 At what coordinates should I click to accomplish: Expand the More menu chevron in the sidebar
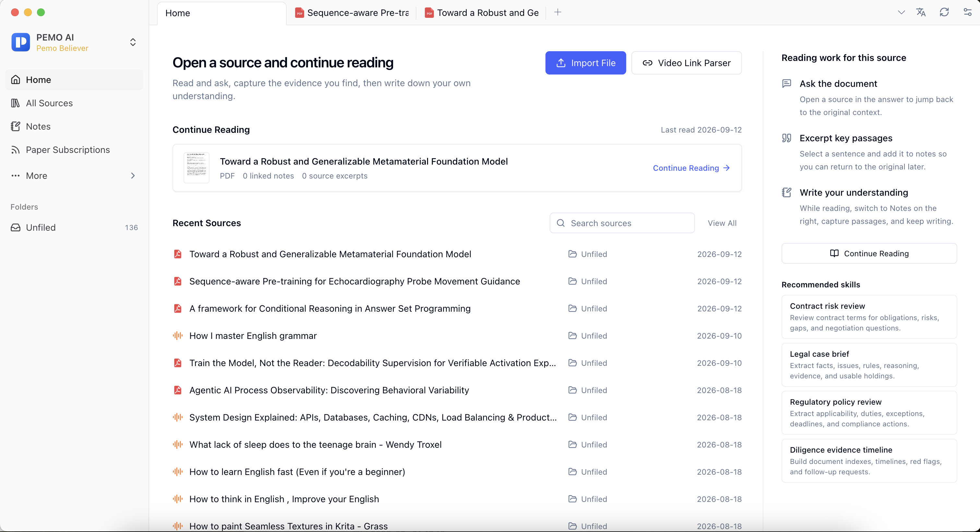pyautogui.click(x=133, y=176)
